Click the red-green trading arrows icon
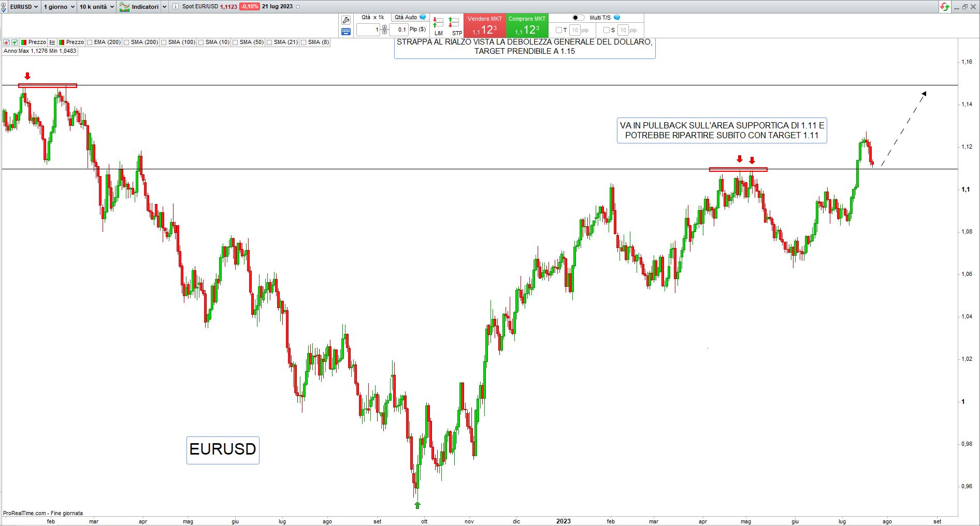The image size is (980, 526). (945, 7)
